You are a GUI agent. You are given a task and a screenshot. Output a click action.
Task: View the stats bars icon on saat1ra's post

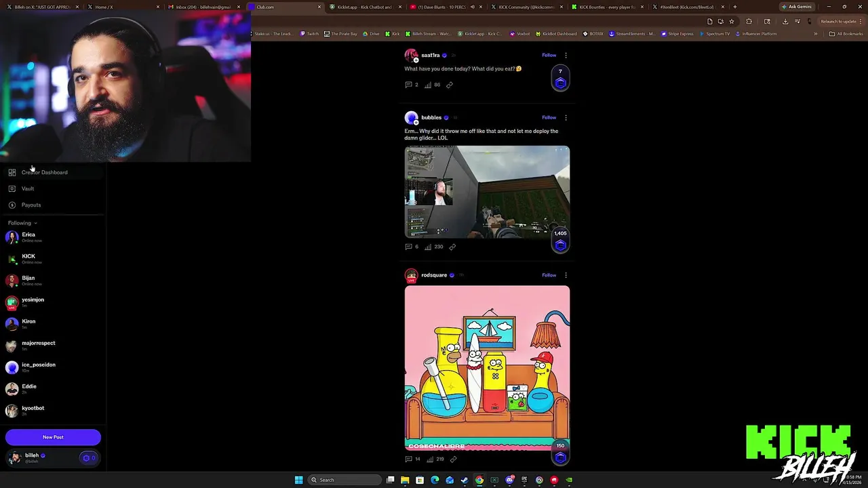(x=428, y=85)
